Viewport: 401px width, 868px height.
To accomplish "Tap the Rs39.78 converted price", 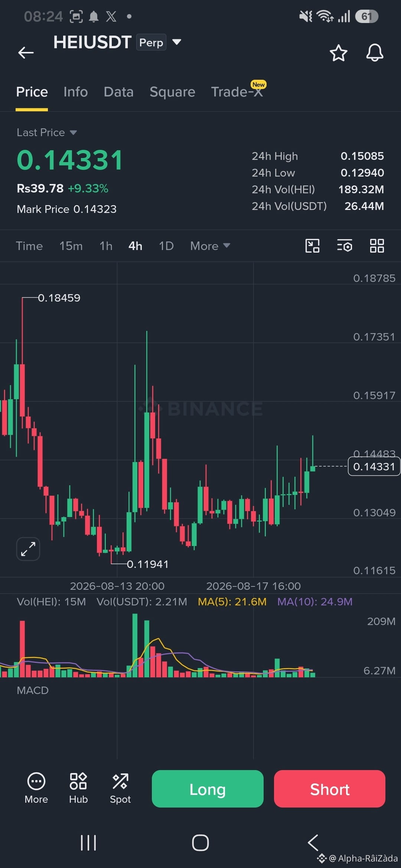I will (40, 188).
